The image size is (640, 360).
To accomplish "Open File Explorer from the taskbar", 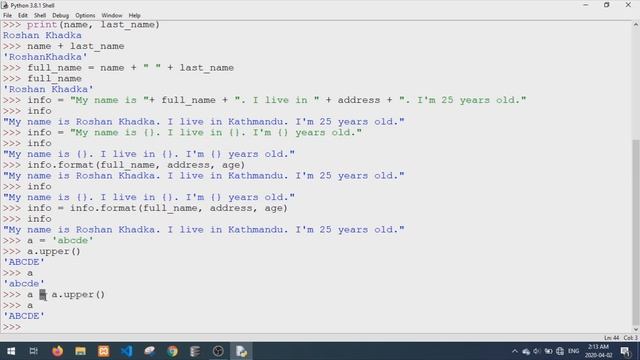I will pyautogui.click(x=80, y=351).
